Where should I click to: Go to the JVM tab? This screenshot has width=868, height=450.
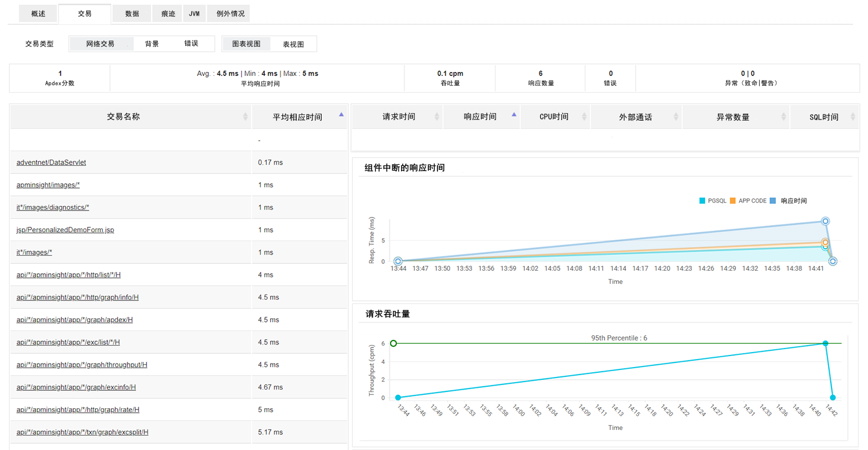coord(194,13)
